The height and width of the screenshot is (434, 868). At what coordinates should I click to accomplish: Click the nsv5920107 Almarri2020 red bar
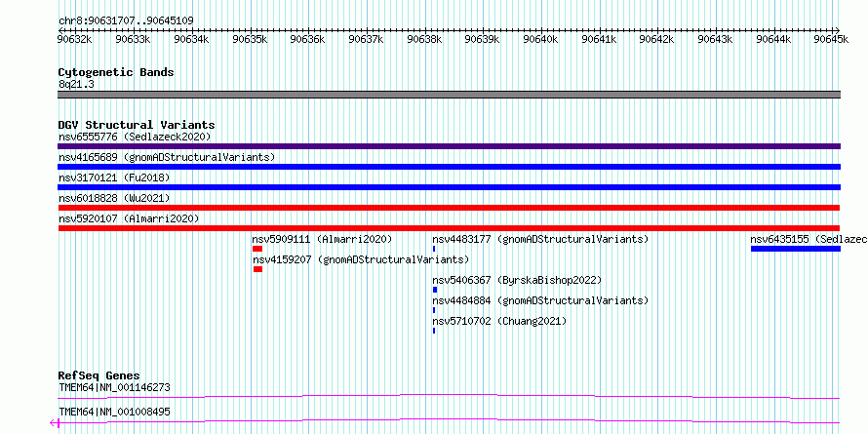449,228
